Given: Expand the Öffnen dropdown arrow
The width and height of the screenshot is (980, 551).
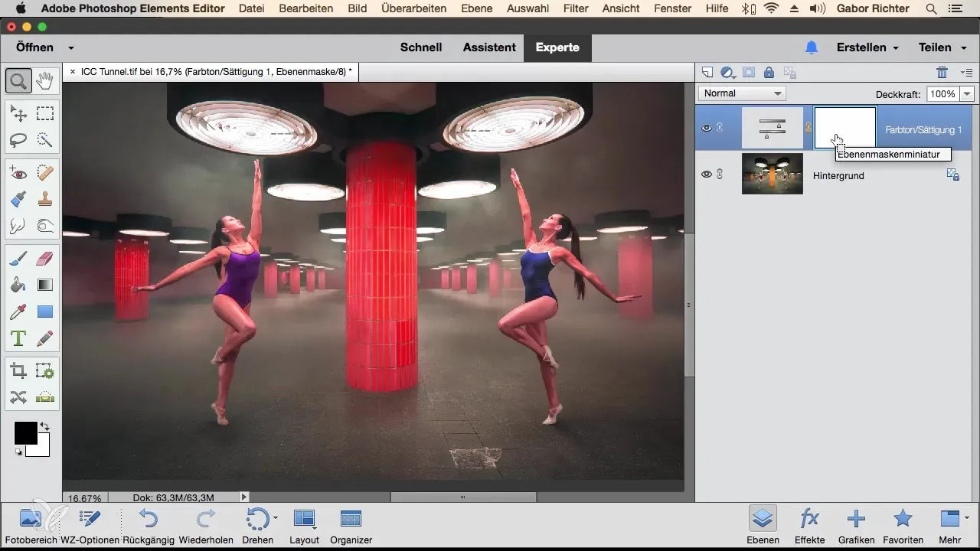Looking at the screenshot, I should tap(70, 47).
